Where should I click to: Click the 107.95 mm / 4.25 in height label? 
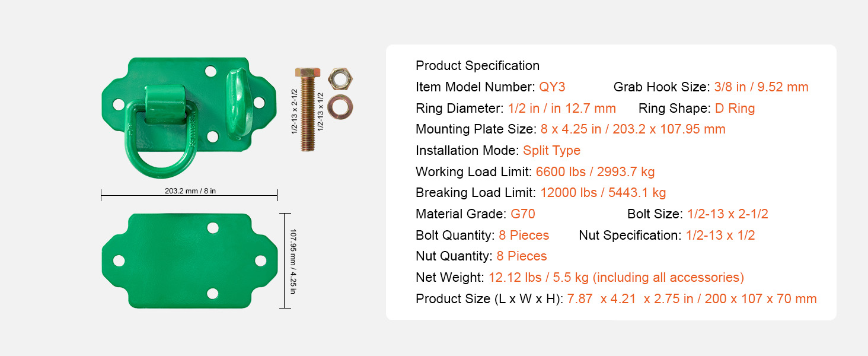[x=292, y=261]
